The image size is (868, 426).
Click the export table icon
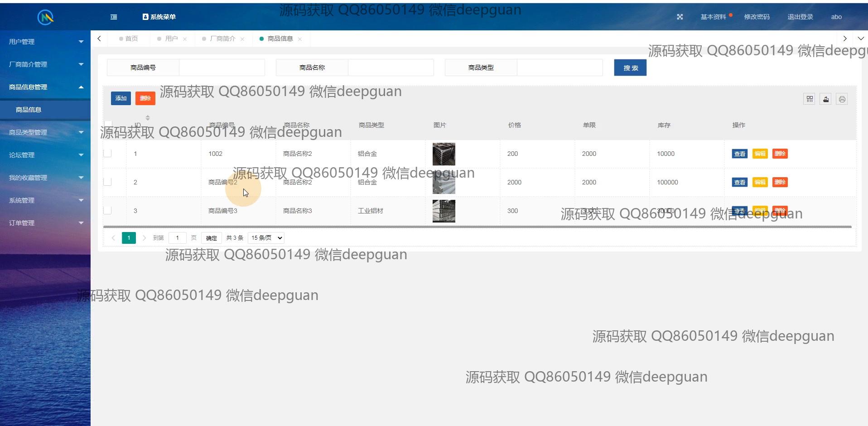[x=825, y=99]
